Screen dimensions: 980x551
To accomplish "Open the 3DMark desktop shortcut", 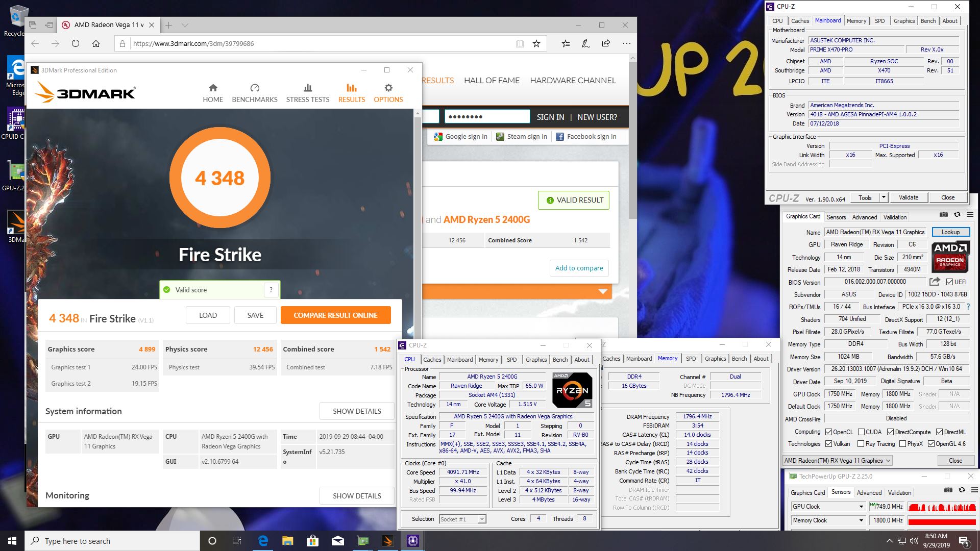I will (15, 226).
